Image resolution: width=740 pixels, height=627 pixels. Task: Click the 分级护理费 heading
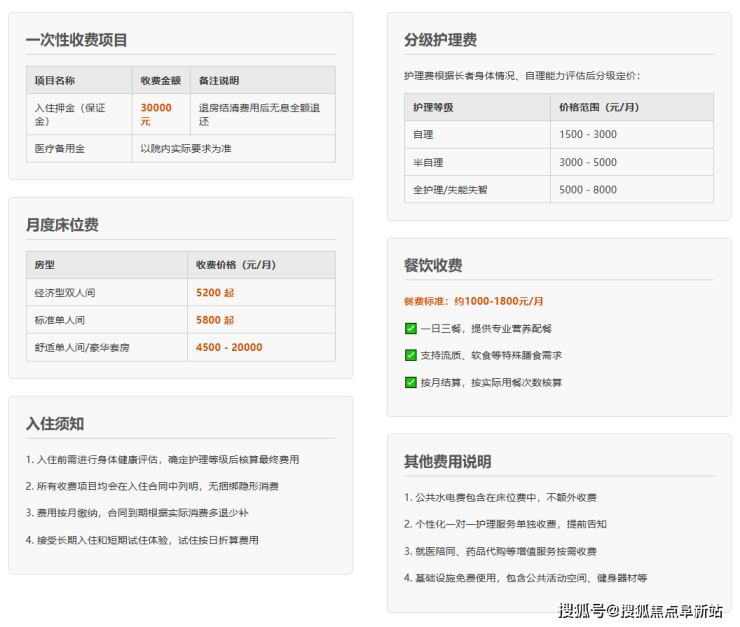click(440, 40)
